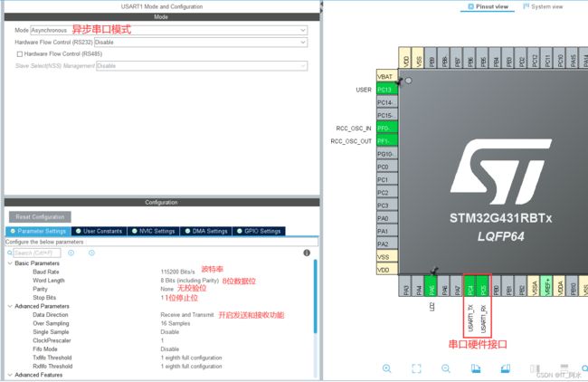
Task: Select the Txfifo Threshold value
Action: (191, 358)
